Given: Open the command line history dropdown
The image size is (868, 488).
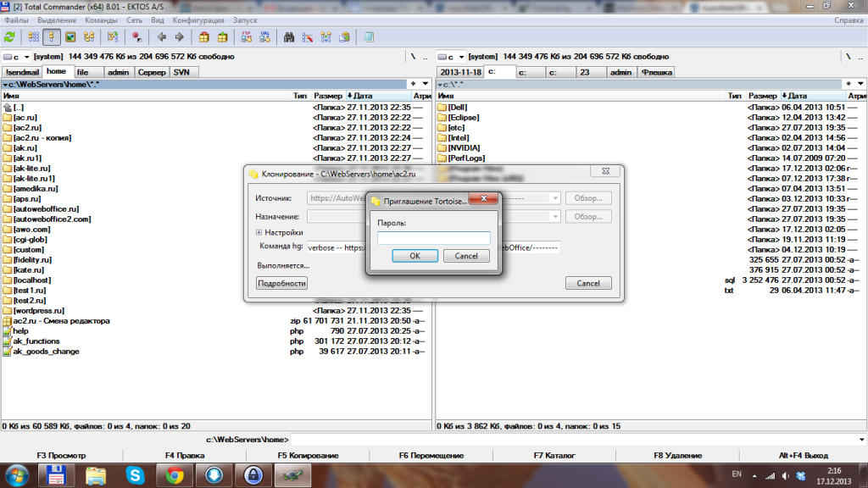Looking at the screenshot, I should tap(861, 440).
